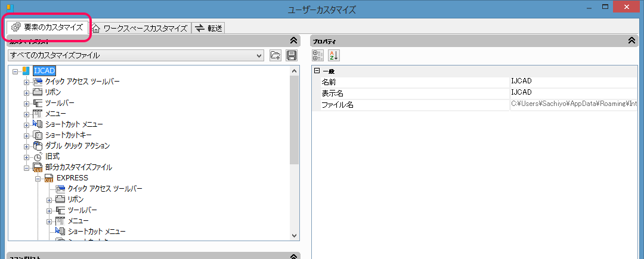This screenshot has width=644, height=259.
Task: Expand the first クイック アクセス ツールバー node
Action: click(x=26, y=82)
